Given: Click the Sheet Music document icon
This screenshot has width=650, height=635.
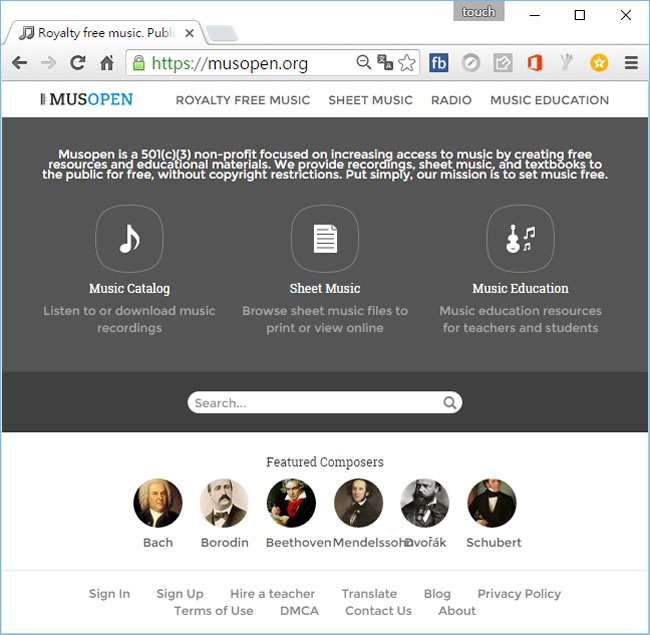Looking at the screenshot, I should click(x=325, y=239).
